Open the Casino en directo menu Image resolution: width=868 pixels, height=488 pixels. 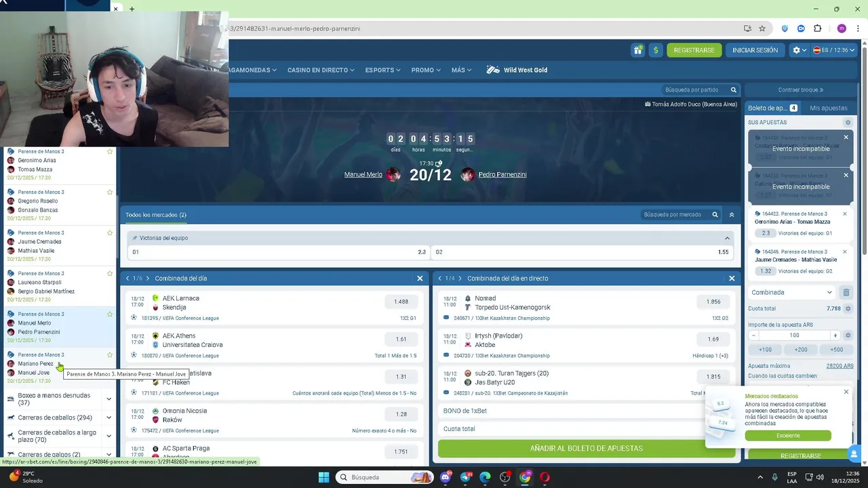[x=321, y=70]
